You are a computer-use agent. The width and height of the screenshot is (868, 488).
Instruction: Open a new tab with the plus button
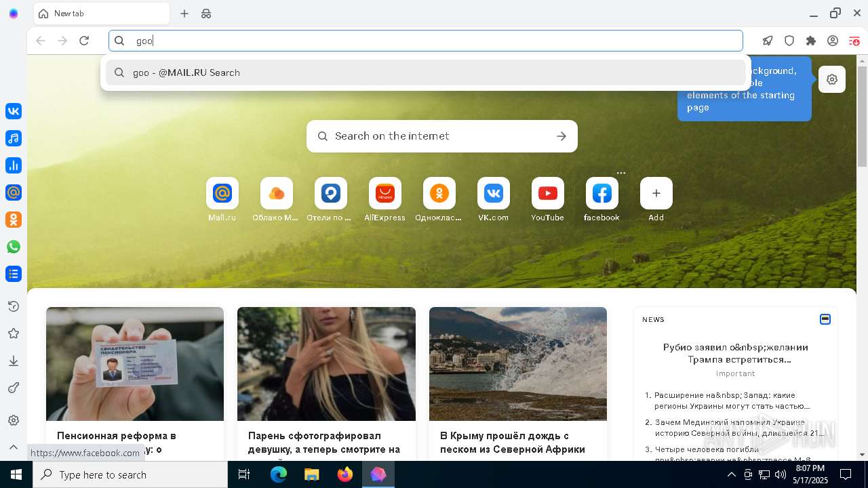[x=184, y=14]
